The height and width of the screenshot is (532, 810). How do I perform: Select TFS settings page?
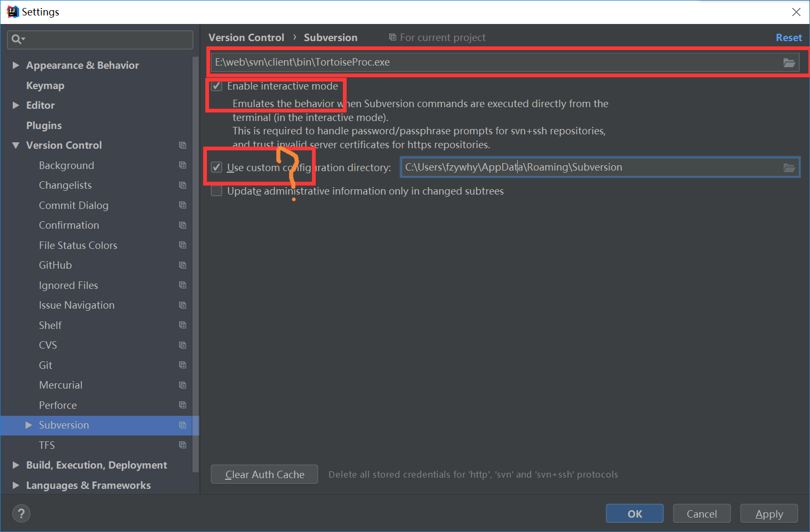pos(47,446)
